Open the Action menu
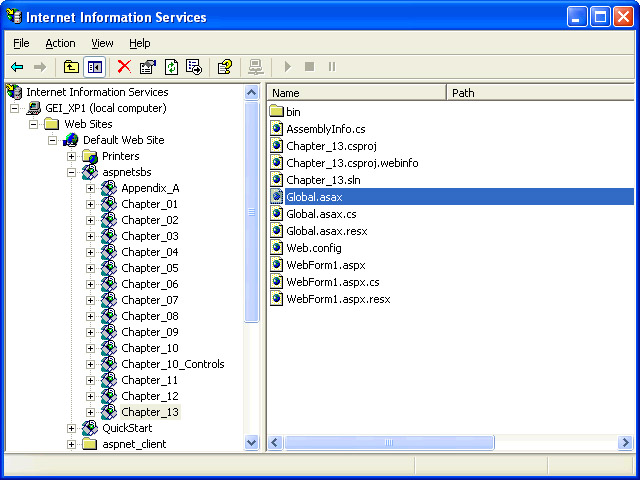640x480 pixels. (x=60, y=43)
